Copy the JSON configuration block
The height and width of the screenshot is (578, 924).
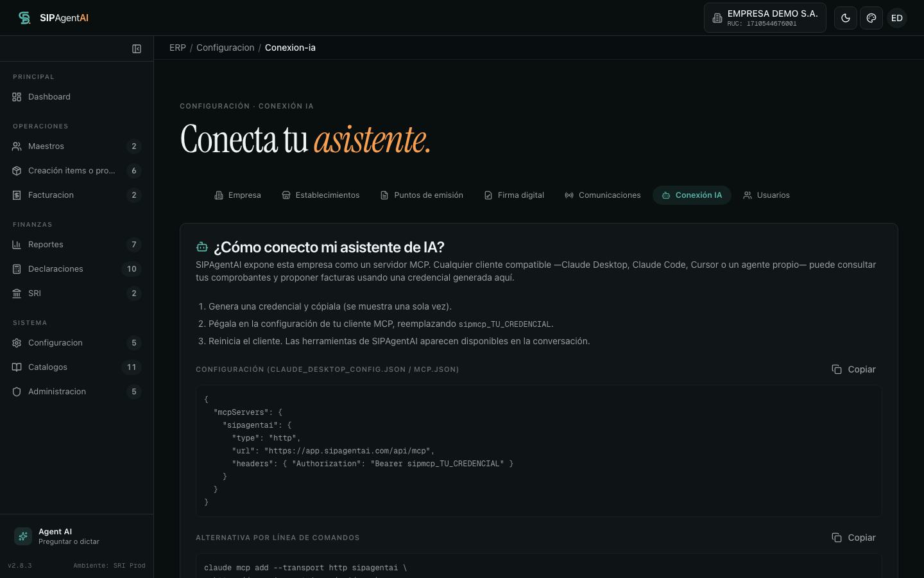coord(853,369)
